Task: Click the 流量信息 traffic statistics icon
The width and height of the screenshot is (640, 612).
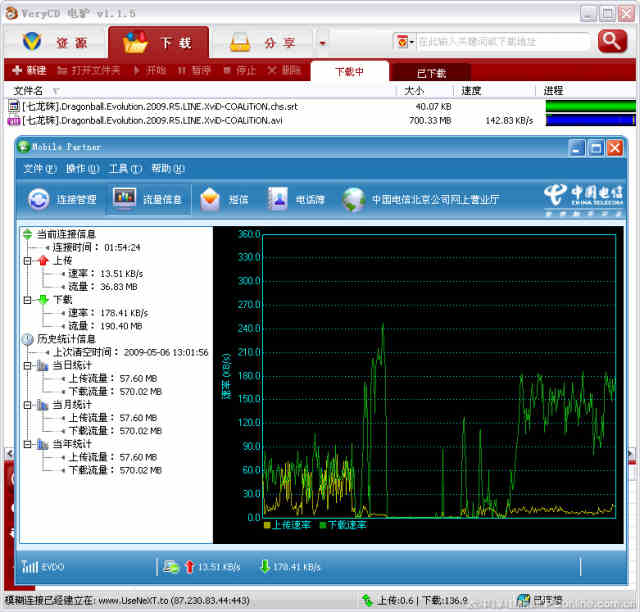Action: (124, 198)
